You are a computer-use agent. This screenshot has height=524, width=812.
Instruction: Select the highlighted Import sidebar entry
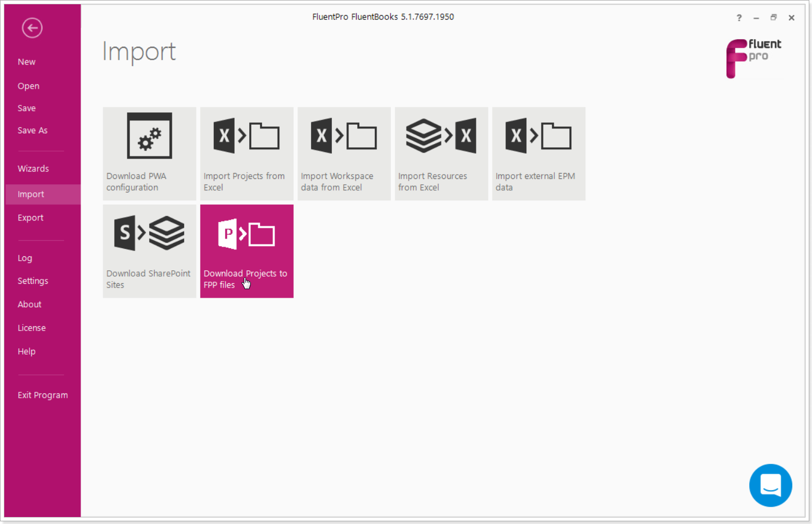coord(31,194)
